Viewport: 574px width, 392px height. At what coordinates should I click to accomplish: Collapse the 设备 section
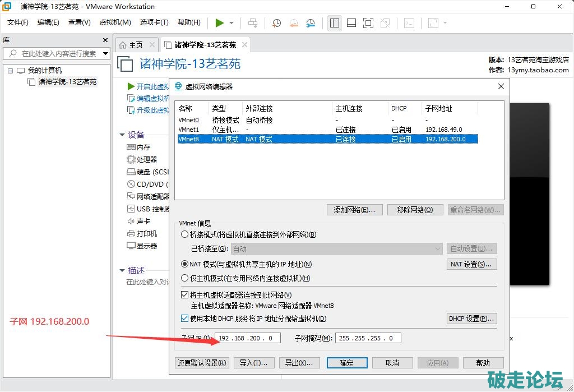click(x=122, y=135)
